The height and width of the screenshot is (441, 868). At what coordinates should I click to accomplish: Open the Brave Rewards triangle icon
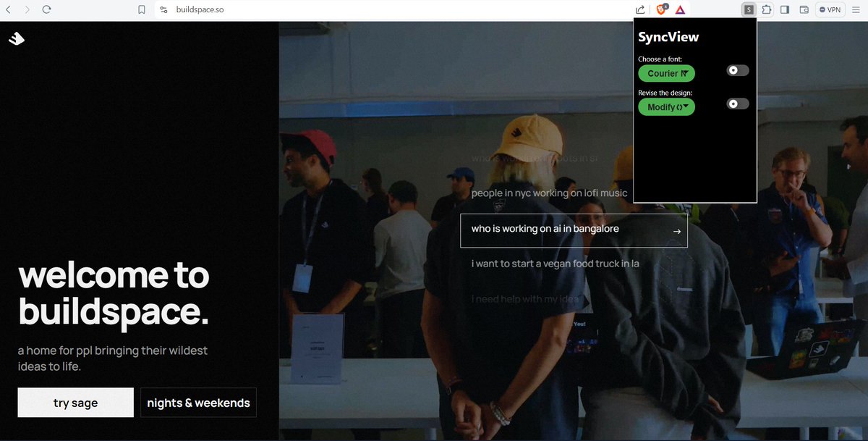pyautogui.click(x=681, y=9)
